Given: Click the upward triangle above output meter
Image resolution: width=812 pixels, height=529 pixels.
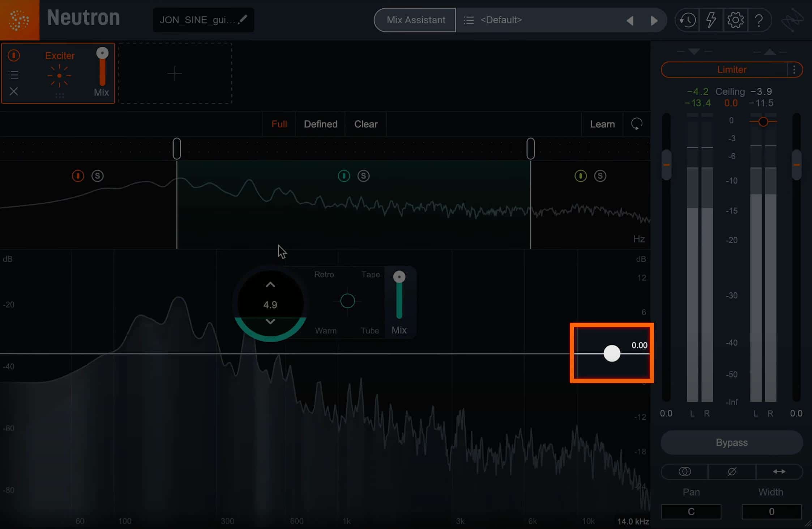Looking at the screenshot, I should click(770, 52).
